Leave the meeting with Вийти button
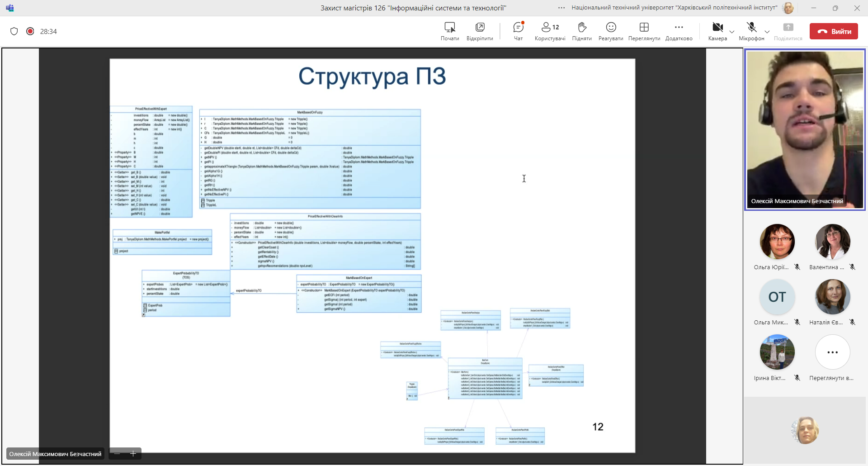The height and width of the screenshot is (466, 868). tap(834, 31)
